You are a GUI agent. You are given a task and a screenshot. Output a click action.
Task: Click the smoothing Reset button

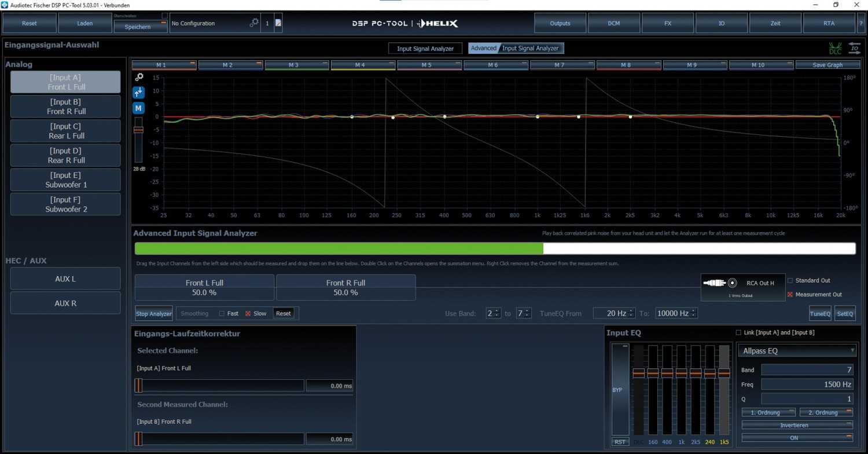click(283, 313)
